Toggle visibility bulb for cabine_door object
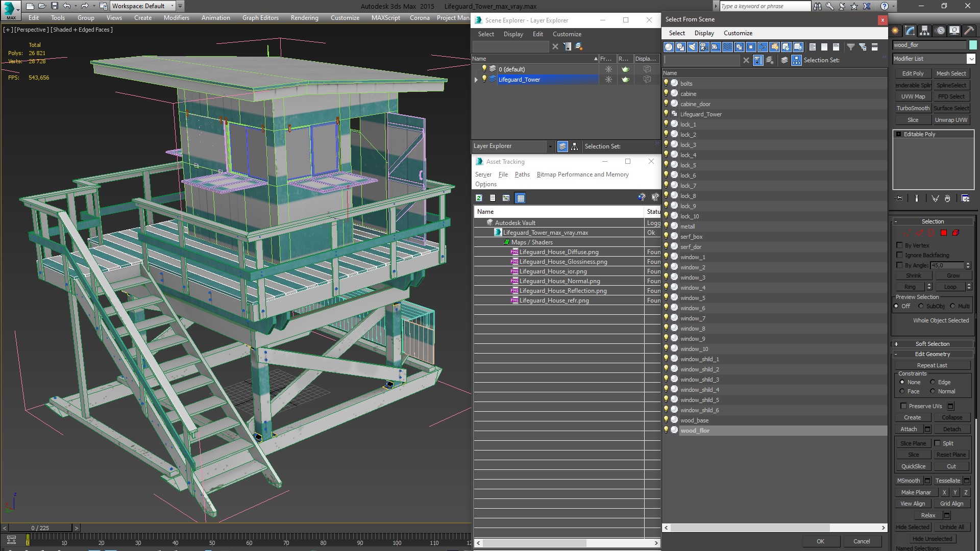Screen dimensions: 980x551 click(666, 104)
